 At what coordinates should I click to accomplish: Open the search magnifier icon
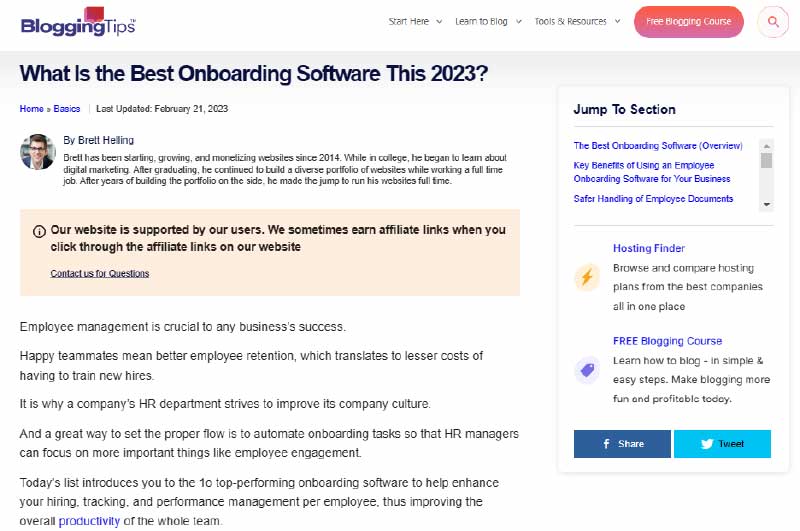tap(773, 21)
